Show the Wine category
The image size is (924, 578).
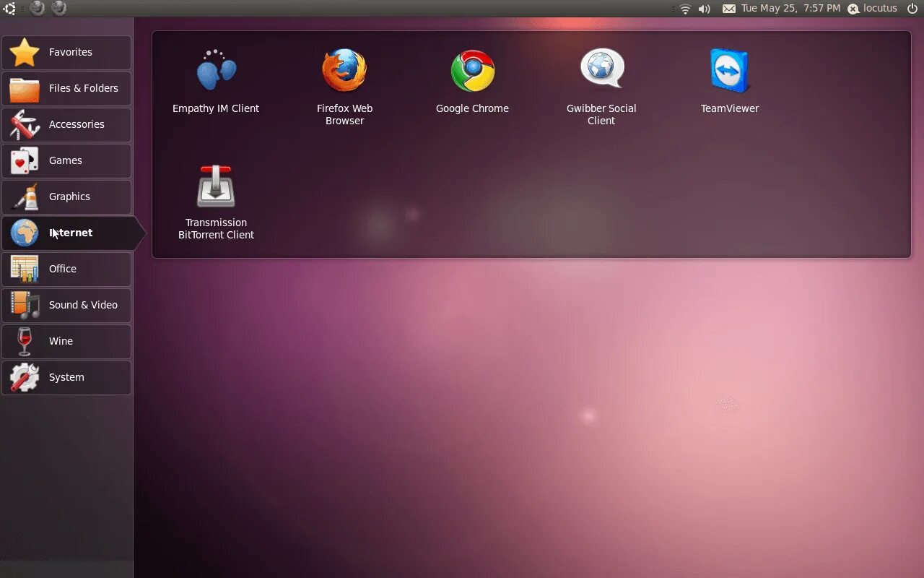click(x=66, y=341)
